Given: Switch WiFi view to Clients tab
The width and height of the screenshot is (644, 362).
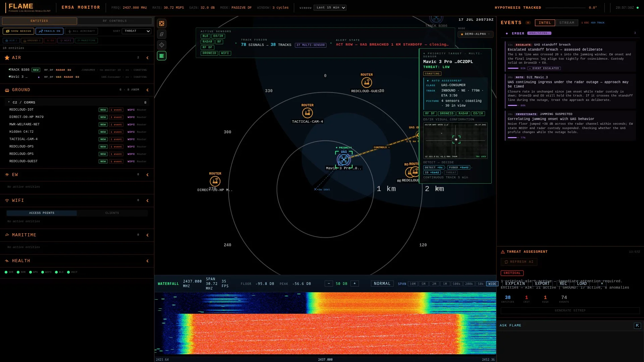Looking at the screenshot, I should [x=112, y=213].
